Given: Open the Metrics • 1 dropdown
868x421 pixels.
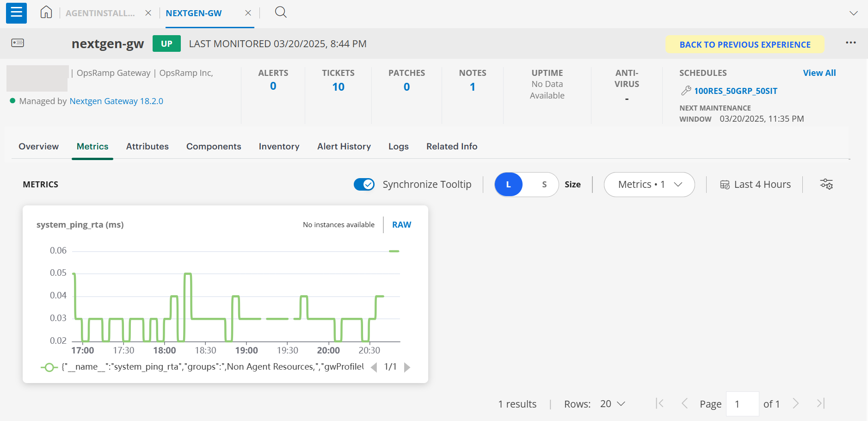Looking at the screenshot, I should pyautogui.click(x=649, y=185).
